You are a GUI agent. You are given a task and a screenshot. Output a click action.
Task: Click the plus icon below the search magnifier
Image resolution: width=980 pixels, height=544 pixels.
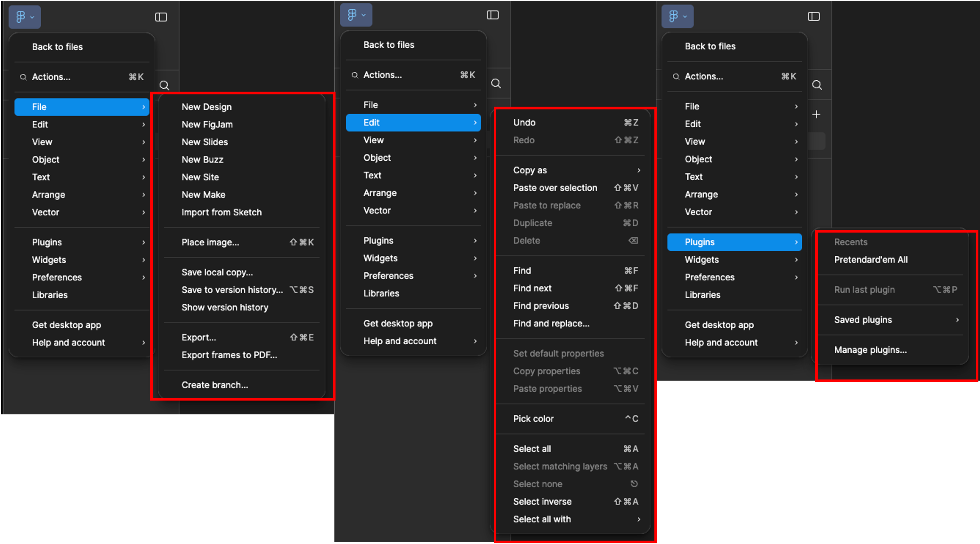click(816, 115)
